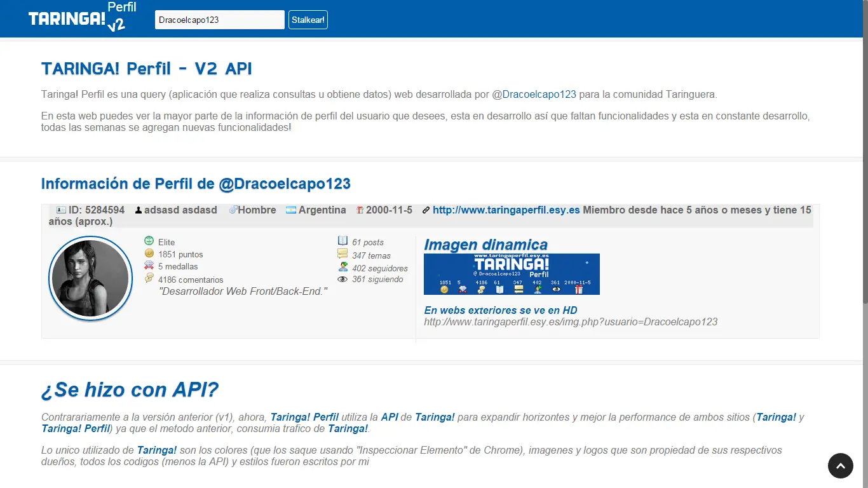Click the '4186 comentarios' text

coord(191,280)
